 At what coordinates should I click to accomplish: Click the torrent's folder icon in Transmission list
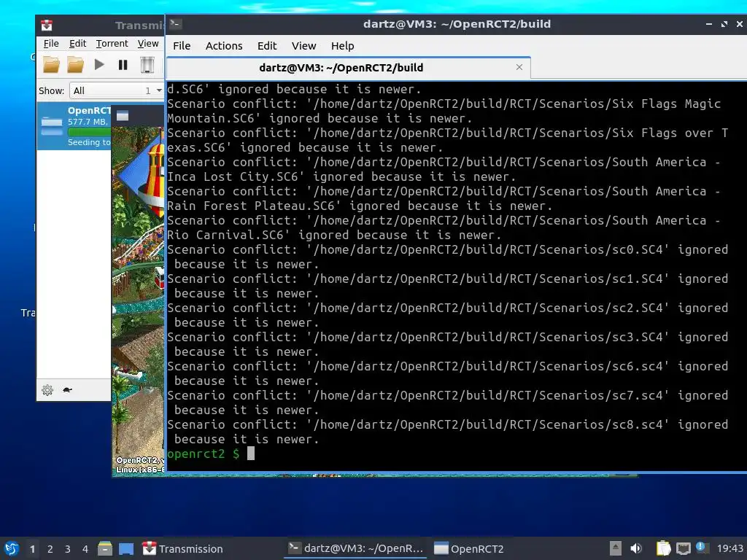52,126
